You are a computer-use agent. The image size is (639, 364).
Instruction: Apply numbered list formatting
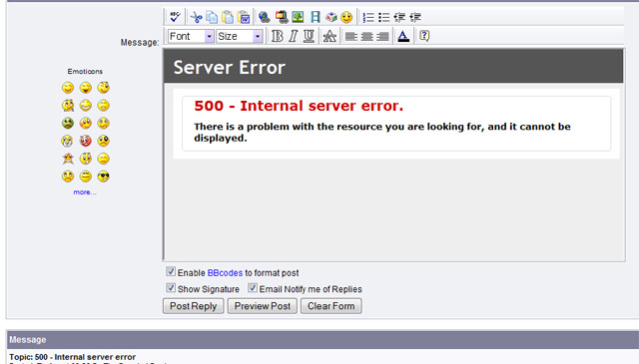[368, 17]
